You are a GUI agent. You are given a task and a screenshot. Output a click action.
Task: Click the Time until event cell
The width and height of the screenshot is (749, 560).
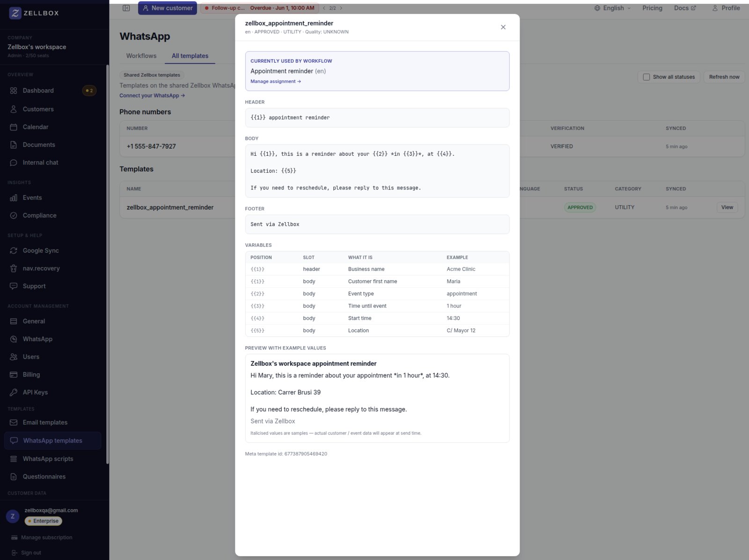click(367, 306)
